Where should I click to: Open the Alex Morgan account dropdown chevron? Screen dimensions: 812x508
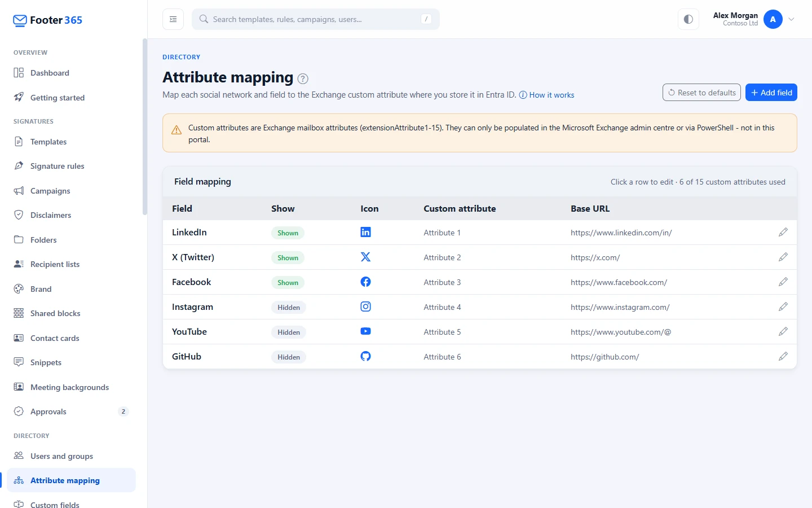pyautogui.click(x=791, y=19)
